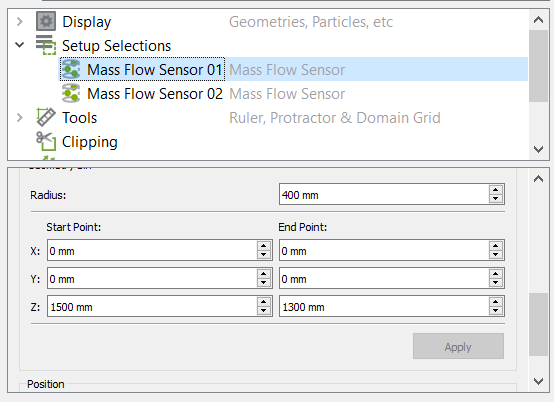The width and height of the screenshot is (554, 402).
Task: Select Mass Flow Sensor 02 row
Action: coord(294,93)
